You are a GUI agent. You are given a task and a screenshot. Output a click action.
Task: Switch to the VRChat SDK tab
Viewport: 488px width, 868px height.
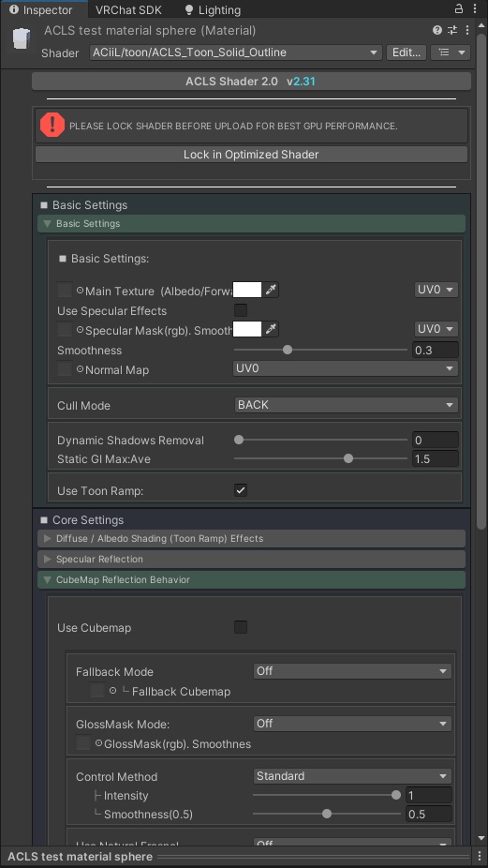point(129,9)
